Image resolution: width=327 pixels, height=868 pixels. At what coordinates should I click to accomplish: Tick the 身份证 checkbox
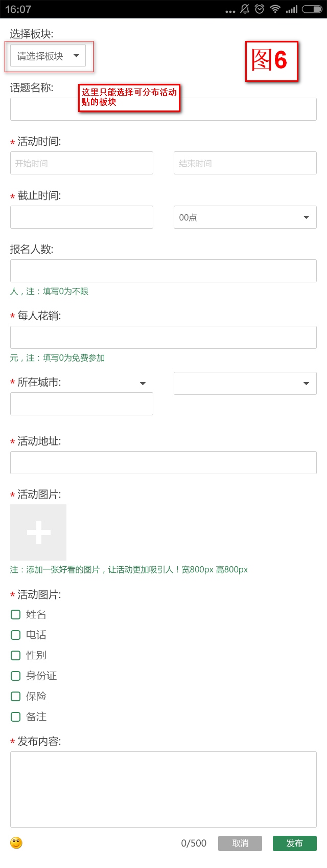point(16,676)
